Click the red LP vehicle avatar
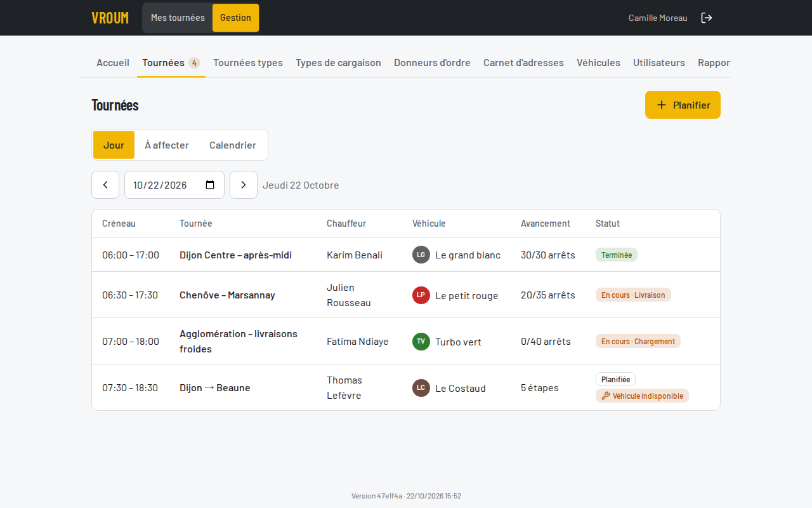Viewport: 812px width, 508px height. coord(421,295)
